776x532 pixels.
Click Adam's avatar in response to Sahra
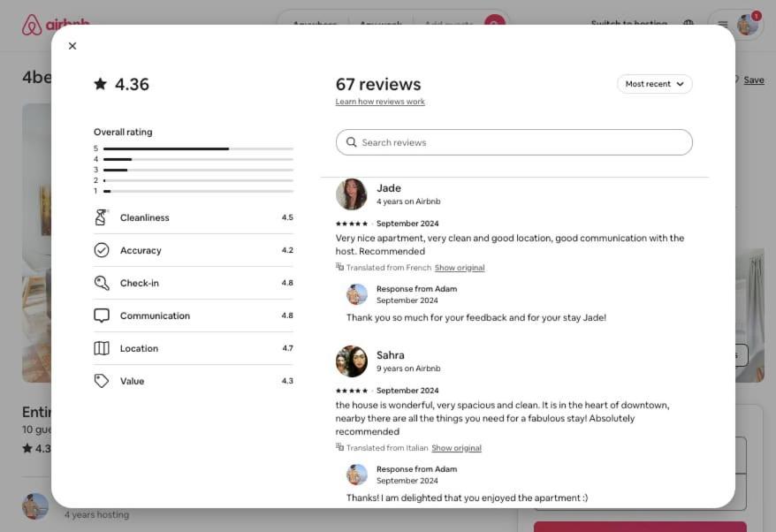tap(357, 474)
